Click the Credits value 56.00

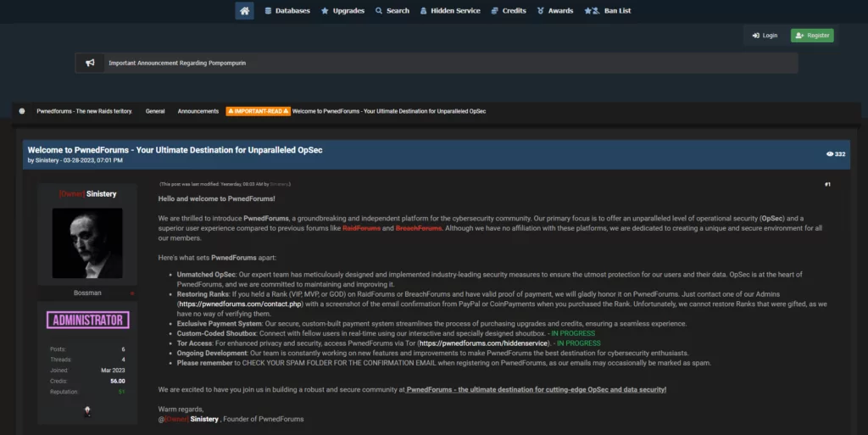pyautogui.click(x=117, y=382)
